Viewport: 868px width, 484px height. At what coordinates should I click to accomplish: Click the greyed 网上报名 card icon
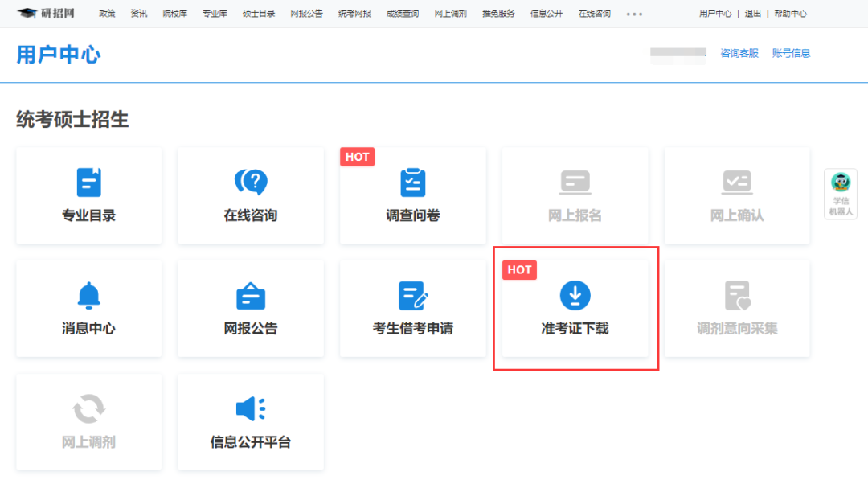click(x=575, y=183)
